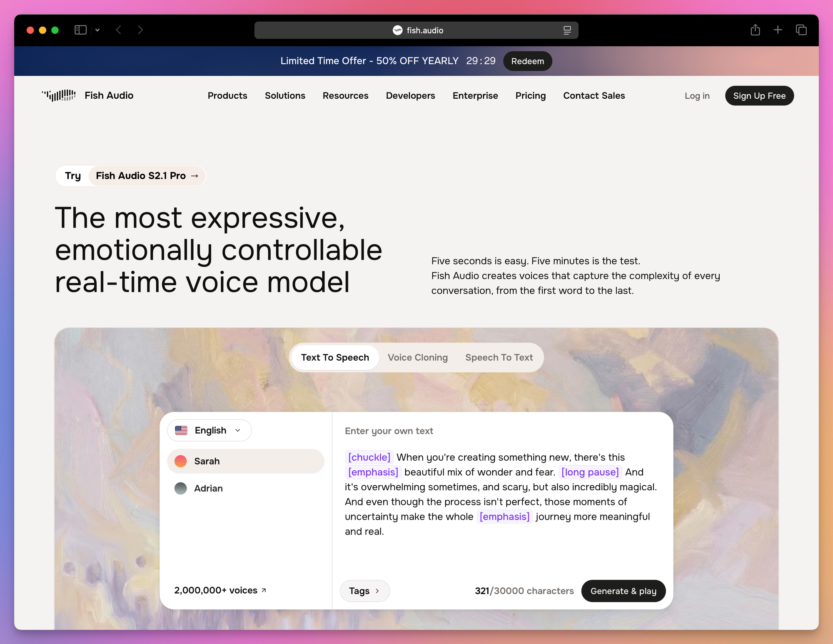
Task: Open the reader view icon in address bar
Action: pyautogui.click(x=567, y=30)
